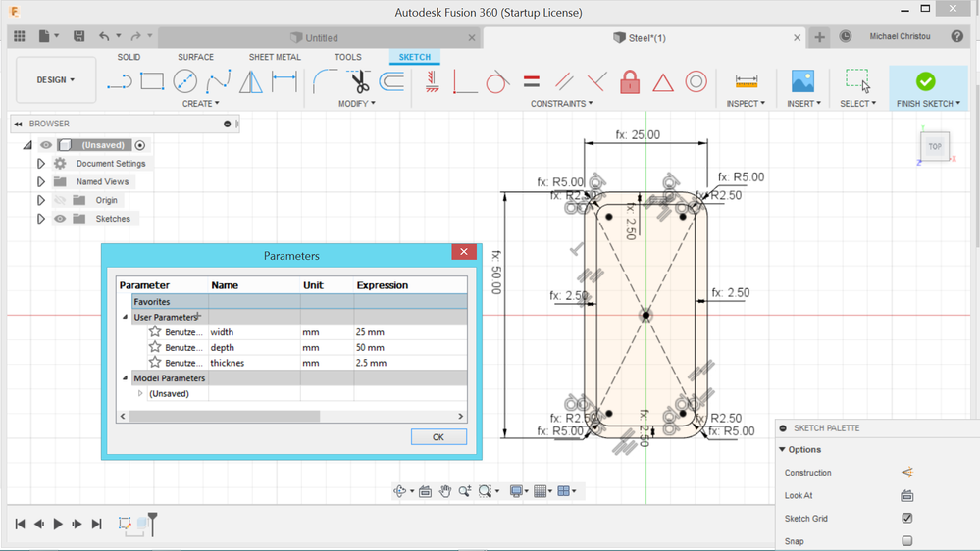The height and width of the screenshot is (551, 980).
Task: Favorite the width parameter star
Action: point(155,331)
